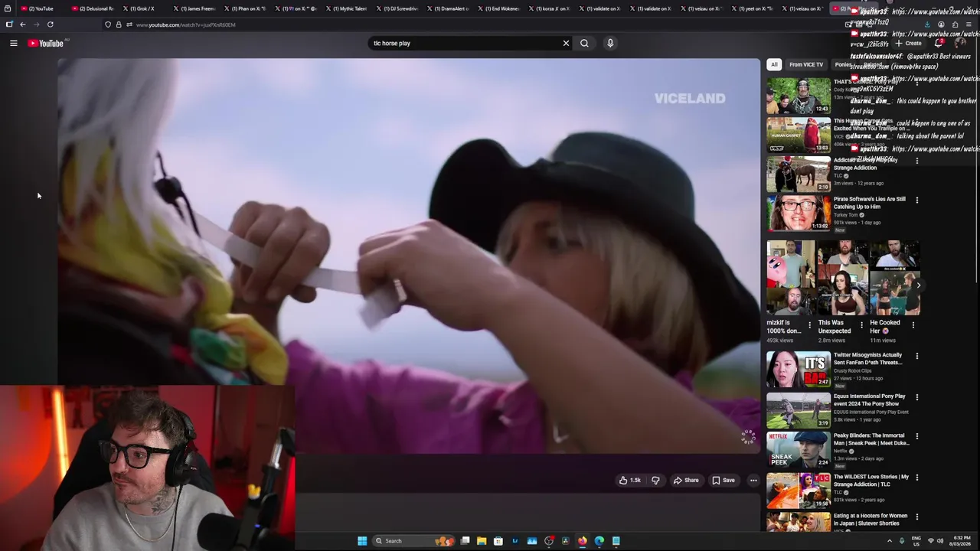Open 'Twitter Misogynists' video title
Image resolution: width=980 pixels, height=551 pixels.
(x=868, y=359)
